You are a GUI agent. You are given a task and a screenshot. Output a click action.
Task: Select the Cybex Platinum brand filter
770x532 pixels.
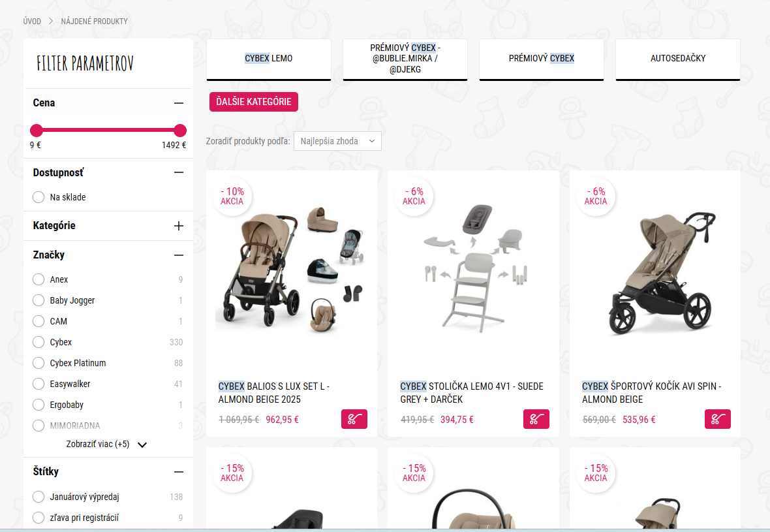38,363
